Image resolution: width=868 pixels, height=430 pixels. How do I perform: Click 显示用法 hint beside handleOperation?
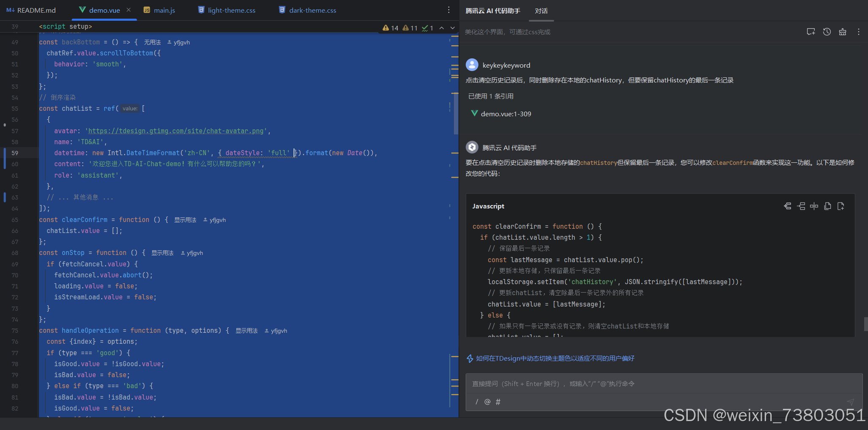(x=247, y=331)
